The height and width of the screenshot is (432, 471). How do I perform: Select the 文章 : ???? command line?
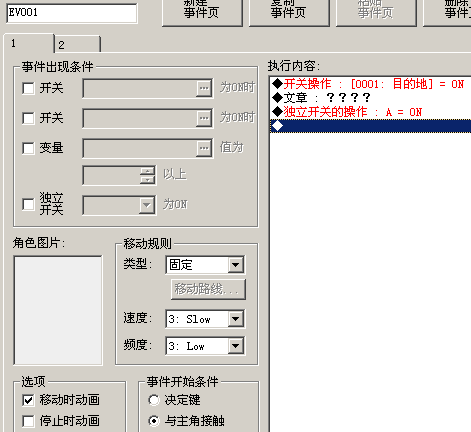371,98
